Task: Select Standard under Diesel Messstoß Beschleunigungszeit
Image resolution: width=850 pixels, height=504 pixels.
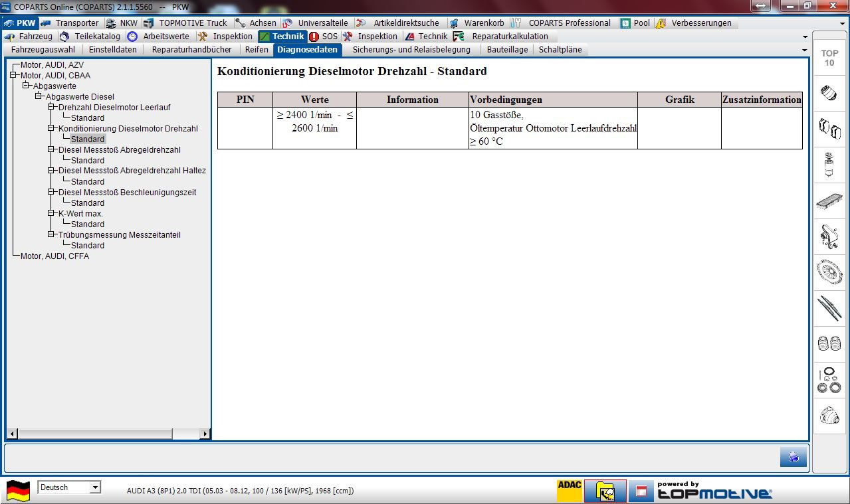Action: click(x=88, y=203)
